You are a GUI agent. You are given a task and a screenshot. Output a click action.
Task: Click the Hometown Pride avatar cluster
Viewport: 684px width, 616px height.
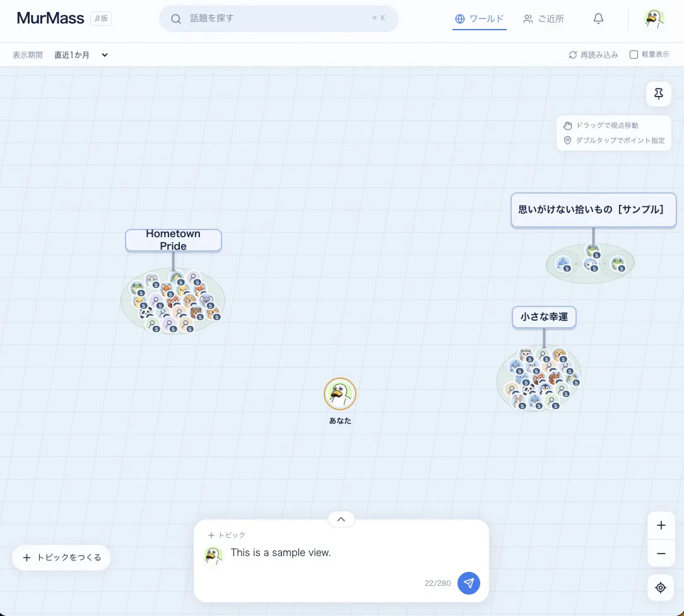coord(173,301)
